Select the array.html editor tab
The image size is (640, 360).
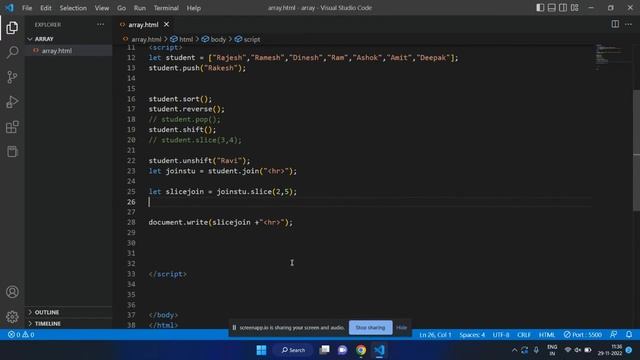click(x=143, y=24)
